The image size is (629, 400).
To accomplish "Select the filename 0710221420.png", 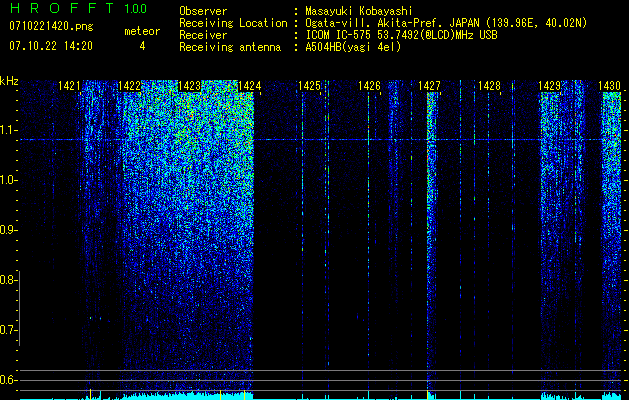I will [x=51, y=27].
